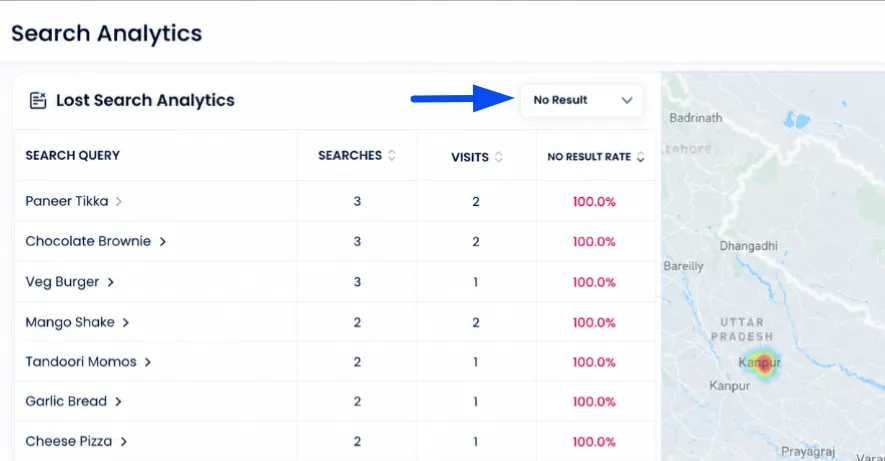The height and width of the screenshot is (461, 885).
Task: Open the No Result filter dropdown
Action: coord(581,100)
